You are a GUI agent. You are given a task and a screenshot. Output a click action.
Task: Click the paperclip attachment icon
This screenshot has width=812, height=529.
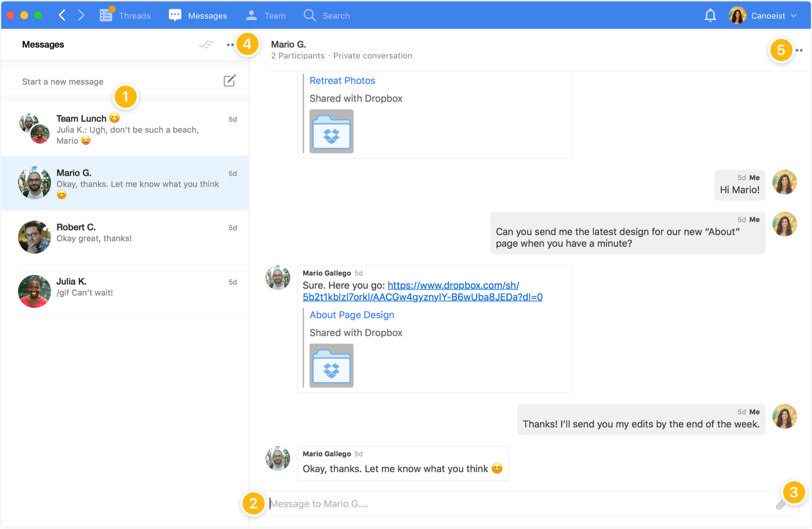point(781,504)
